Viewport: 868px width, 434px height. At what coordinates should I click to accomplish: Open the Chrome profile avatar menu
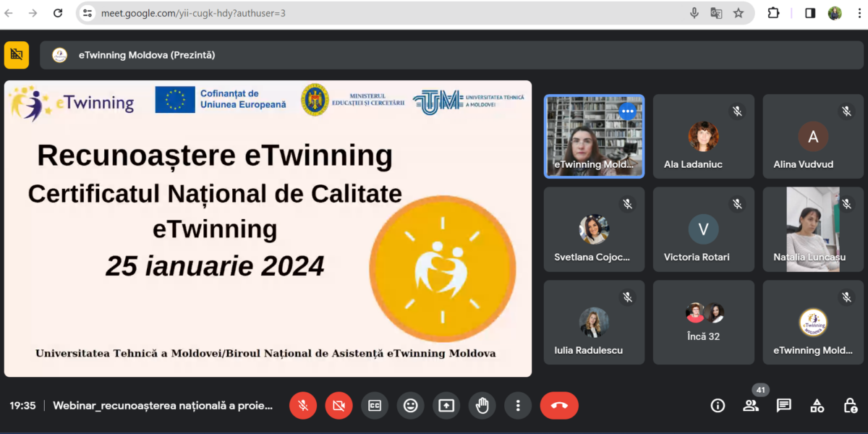click(835, 13)
